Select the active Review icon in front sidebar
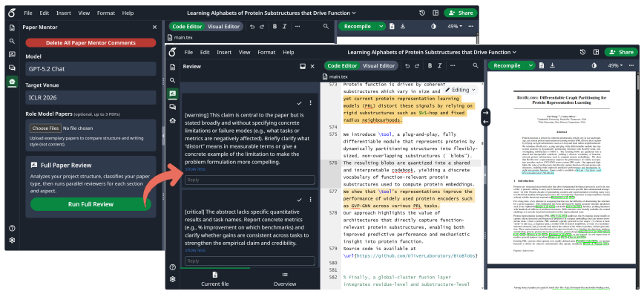This screenshot has height=294, width=644. click(172, 94)
